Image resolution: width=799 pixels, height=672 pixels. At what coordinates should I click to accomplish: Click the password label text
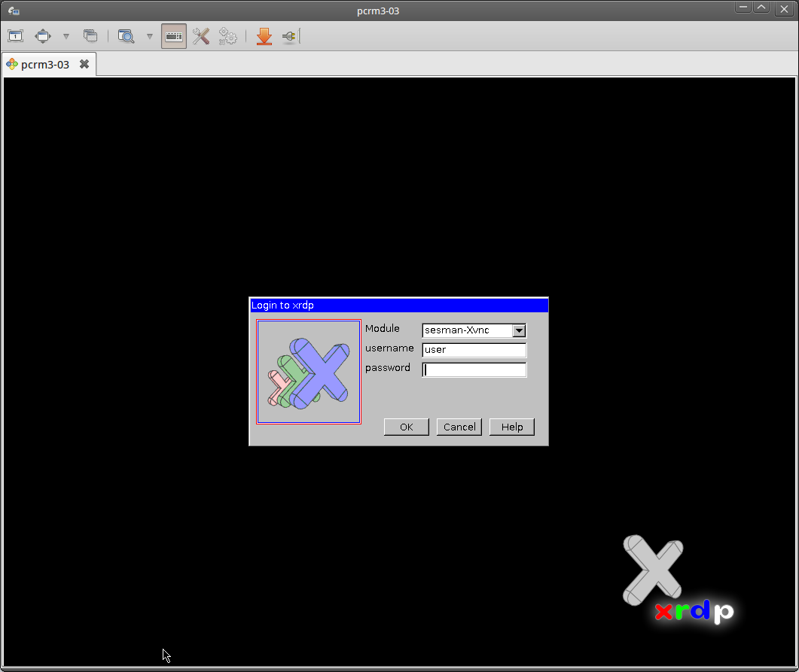387,367
